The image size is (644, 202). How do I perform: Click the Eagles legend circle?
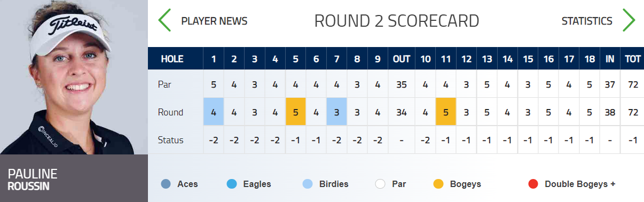231,184
